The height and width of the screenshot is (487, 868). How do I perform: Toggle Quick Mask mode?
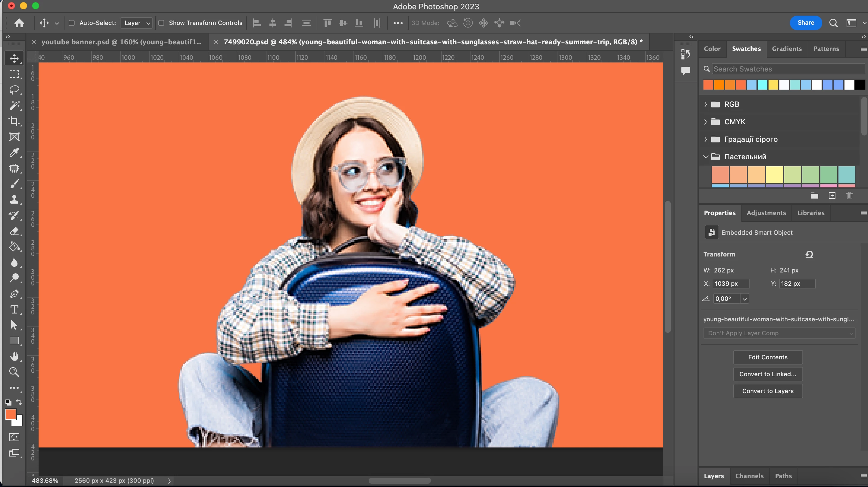click(14, 438)
